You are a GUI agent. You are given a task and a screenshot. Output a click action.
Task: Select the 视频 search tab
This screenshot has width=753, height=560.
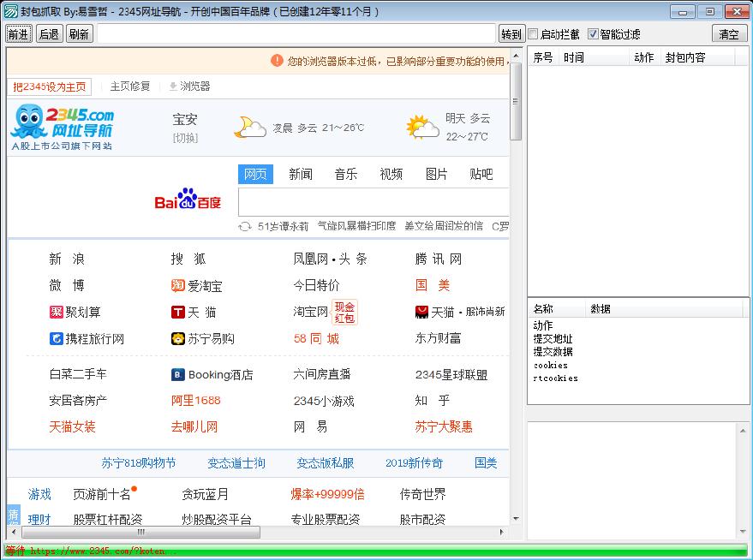[391, 174]
